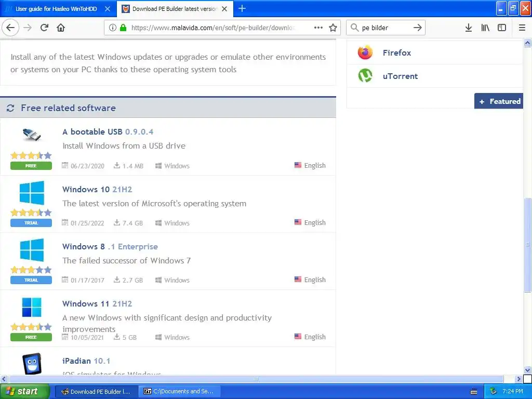Open the Windows 10 21H2 link

(x=97, y=189)
